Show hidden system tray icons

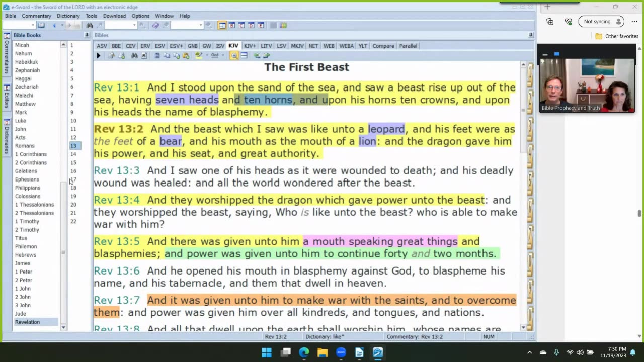point(529,352)
